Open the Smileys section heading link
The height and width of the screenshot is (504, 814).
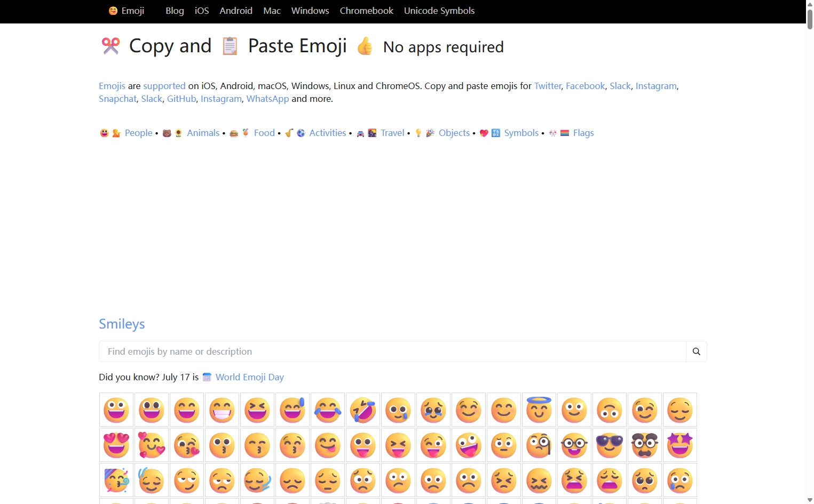[x=122, y=324]
